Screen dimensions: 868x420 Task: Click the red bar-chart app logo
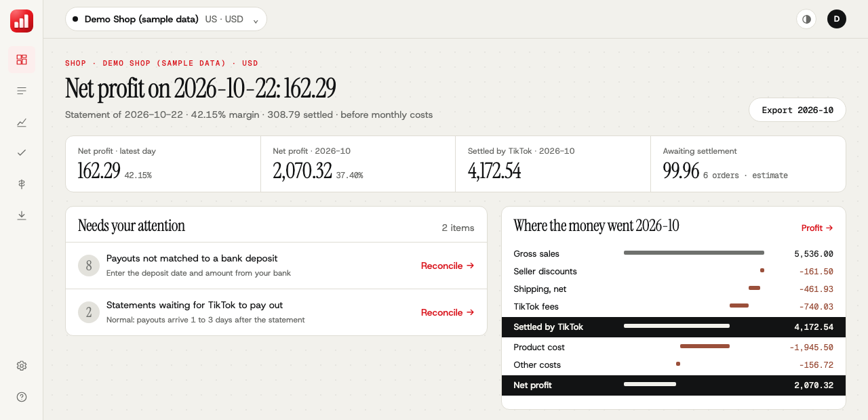tap(22, 21)
